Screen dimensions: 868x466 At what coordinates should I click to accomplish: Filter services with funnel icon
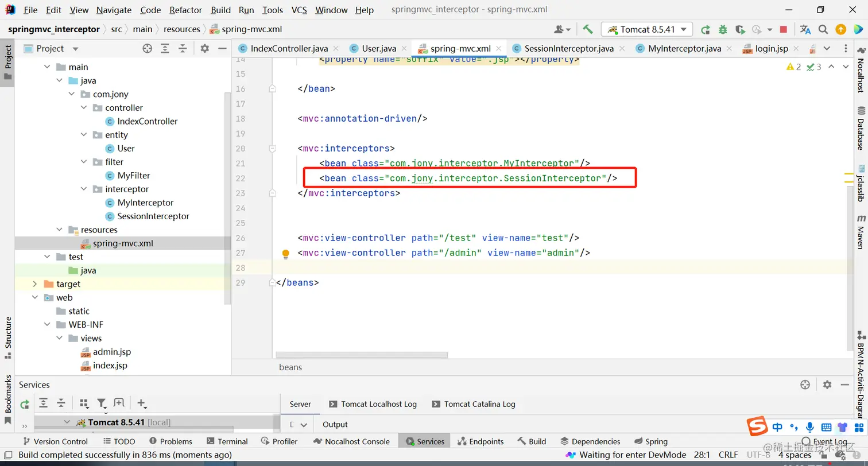[x=102, y=403]
